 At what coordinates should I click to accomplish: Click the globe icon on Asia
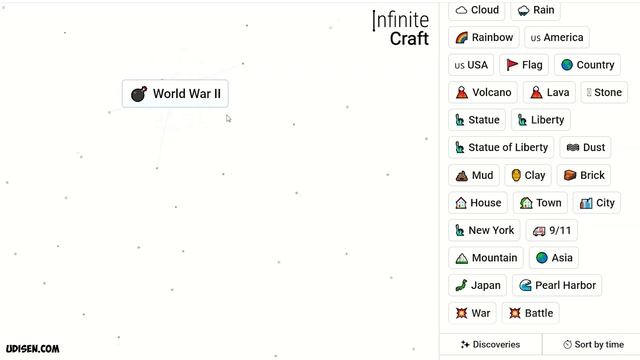click(x=542, y=258)
